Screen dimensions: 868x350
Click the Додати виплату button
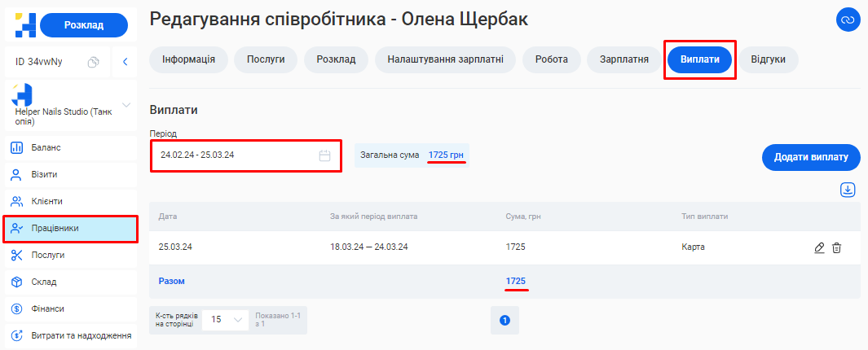(x=811, y=157)
